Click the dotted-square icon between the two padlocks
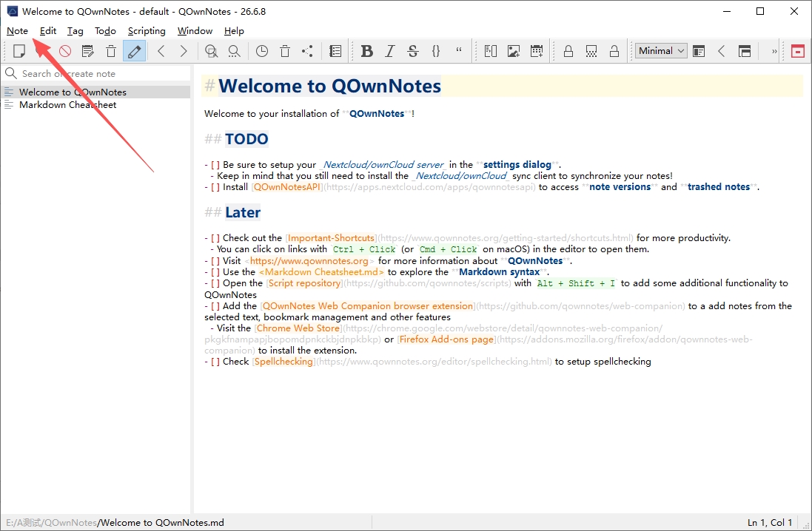Image resolution: width=812 pixels, height=531 pixels. point(591,51)
